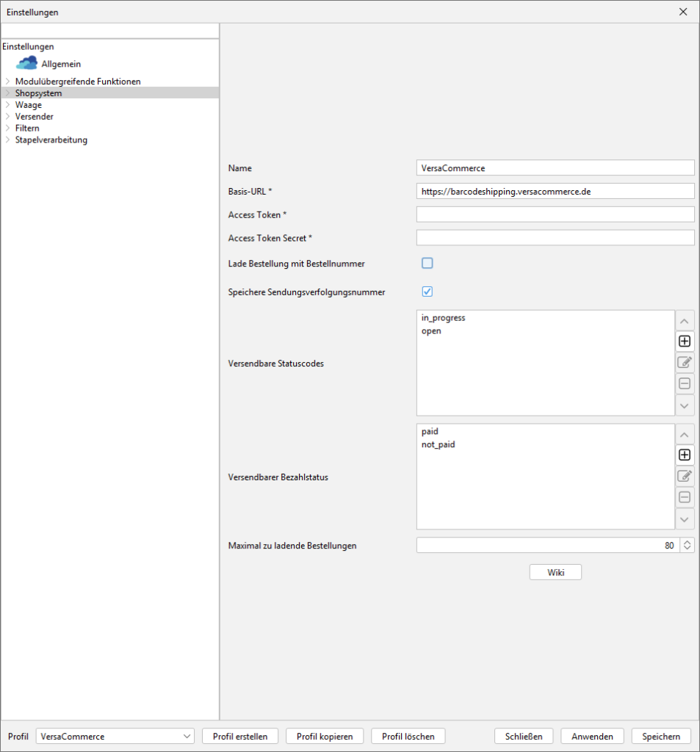
Task: Enable Lade Bestellung mit Bestellnummer checkbox
Action: click(427, 263)
